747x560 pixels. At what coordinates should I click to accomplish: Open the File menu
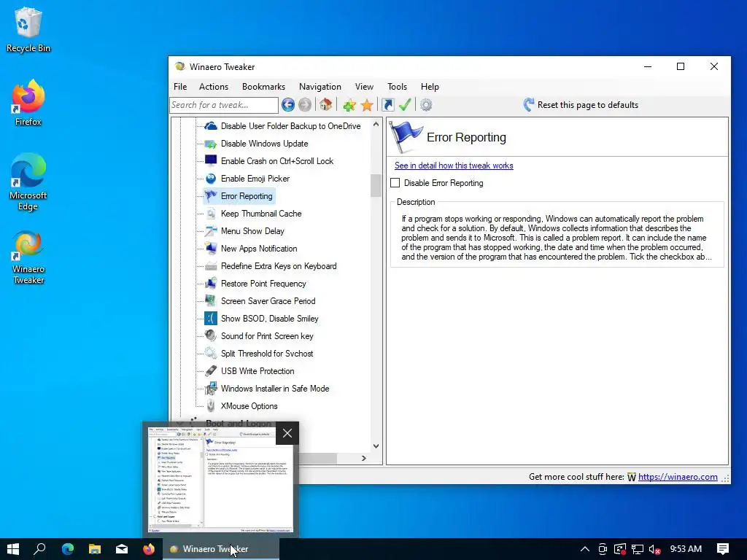(x=180, y=87)
